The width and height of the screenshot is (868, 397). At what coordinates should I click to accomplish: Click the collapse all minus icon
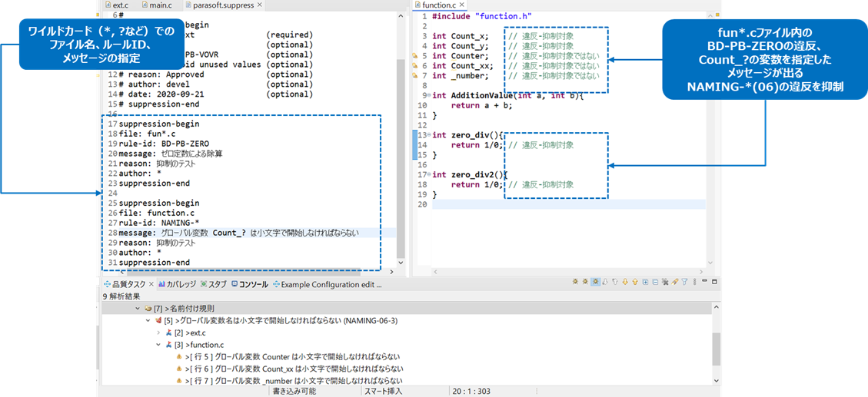click(x=654, y=283)
